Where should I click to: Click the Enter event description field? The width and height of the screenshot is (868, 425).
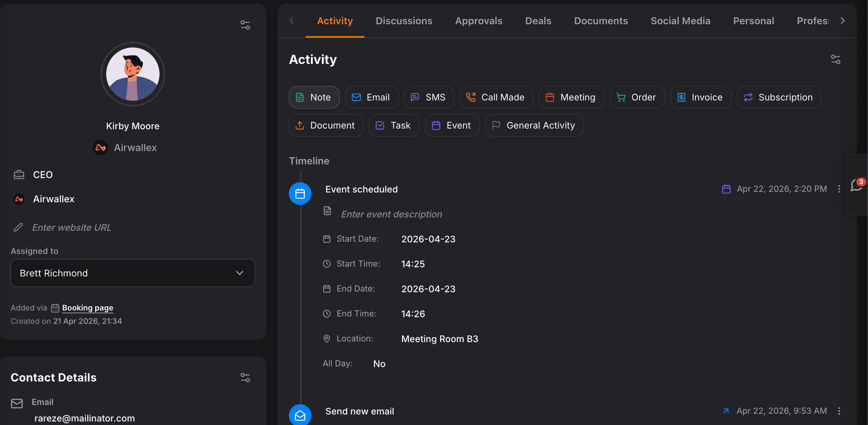click(x=391, y=214)
